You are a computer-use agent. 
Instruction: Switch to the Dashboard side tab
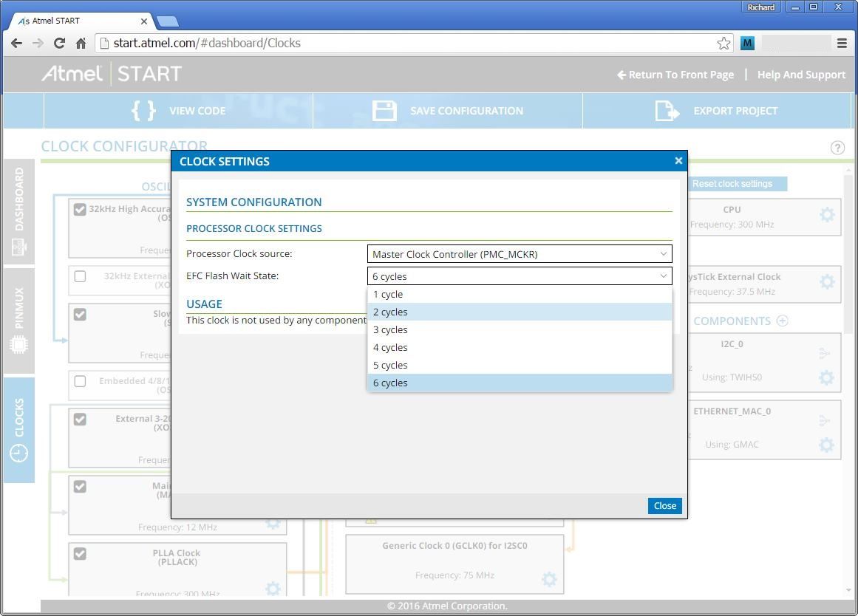click(x=19, y=212)
